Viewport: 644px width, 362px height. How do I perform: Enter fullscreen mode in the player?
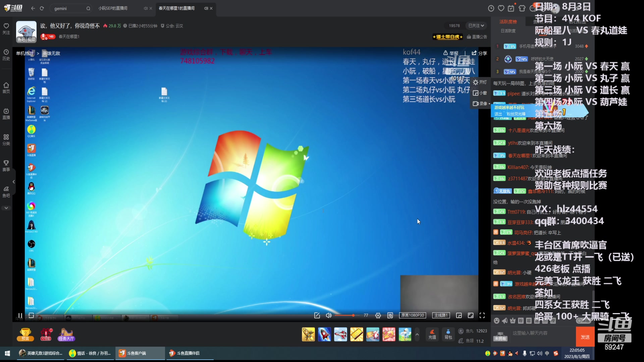tap(482, 315)
